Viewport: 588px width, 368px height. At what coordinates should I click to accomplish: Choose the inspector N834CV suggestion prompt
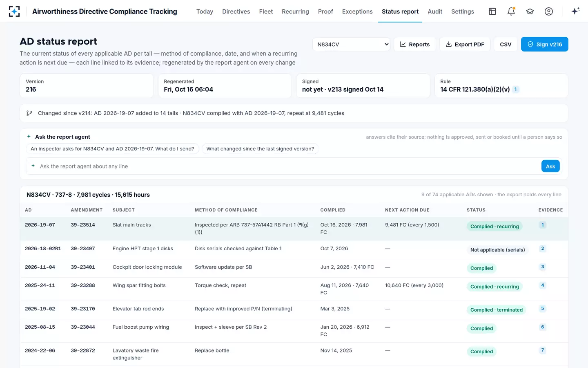[x=112, y=149]
